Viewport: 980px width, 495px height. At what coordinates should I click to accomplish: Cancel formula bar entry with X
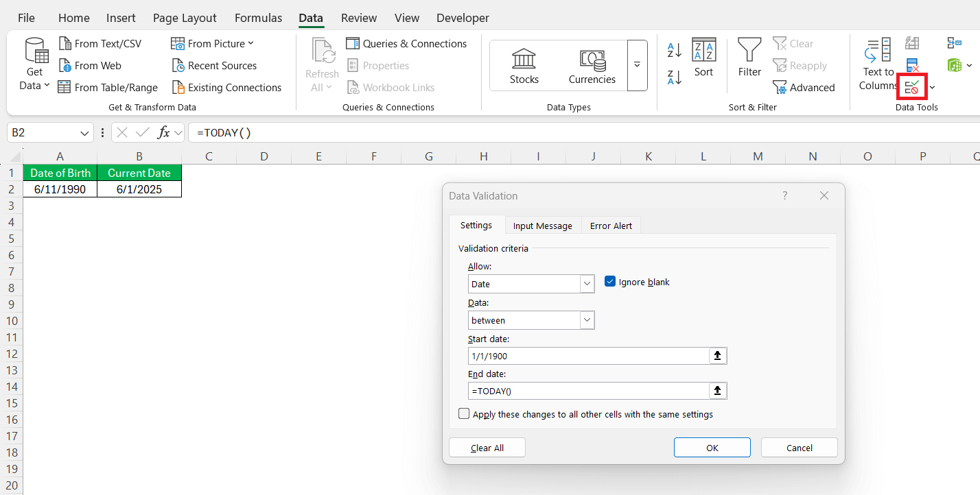click(x=122, y=132)
